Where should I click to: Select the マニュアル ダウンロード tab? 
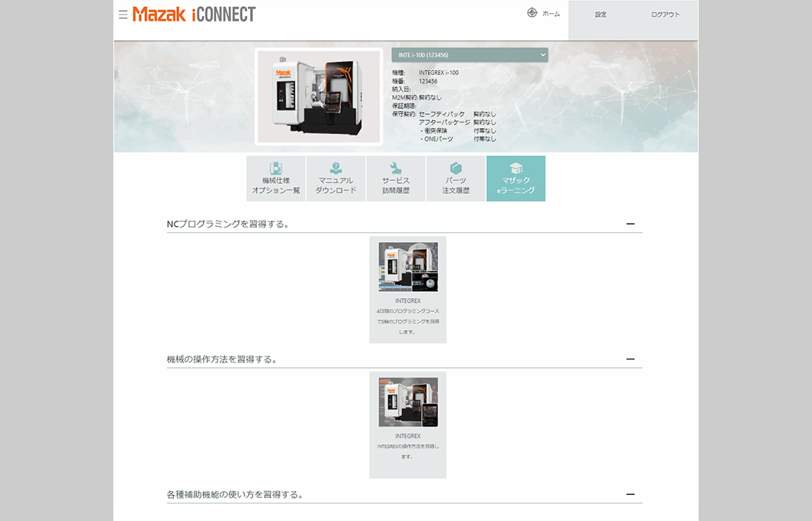tap(336, 179)
